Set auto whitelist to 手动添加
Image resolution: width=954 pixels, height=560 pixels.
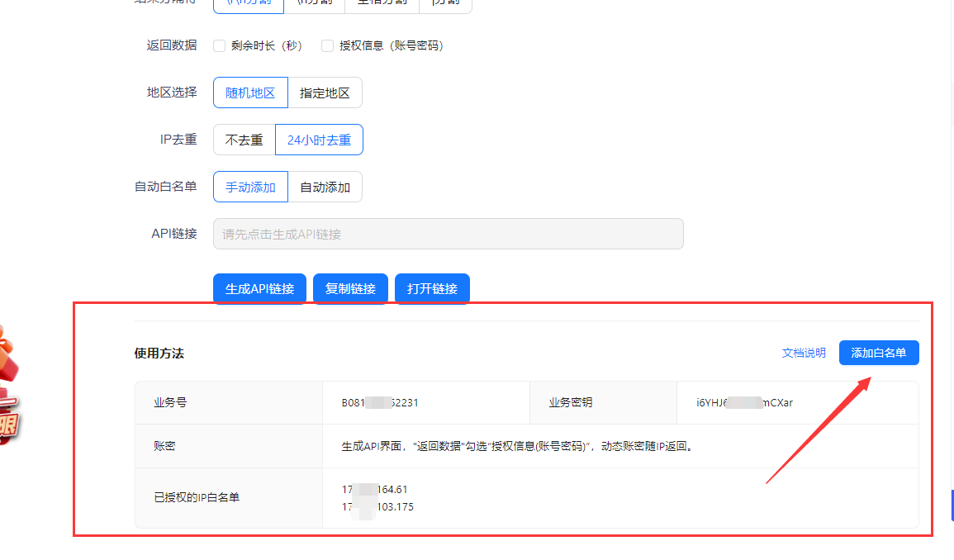tap(250, 187)
